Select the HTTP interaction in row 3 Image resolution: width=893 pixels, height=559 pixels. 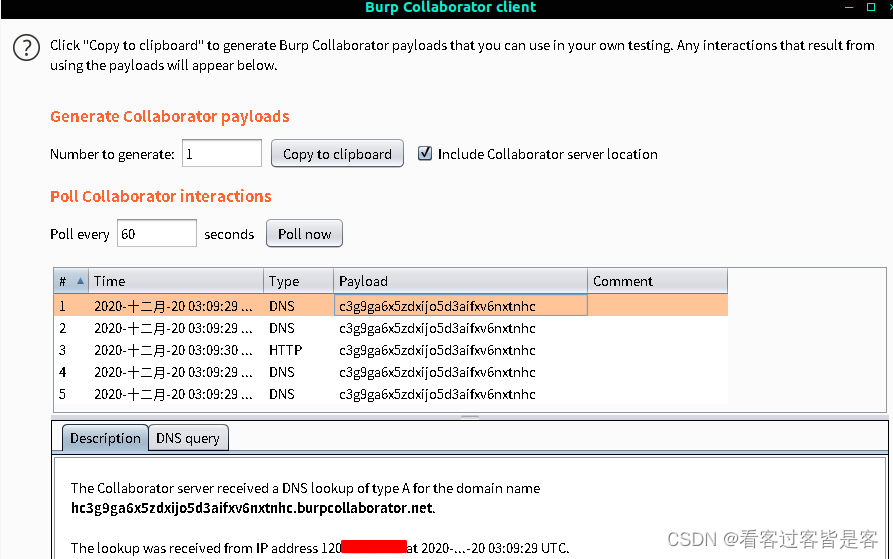click(391, 350)
